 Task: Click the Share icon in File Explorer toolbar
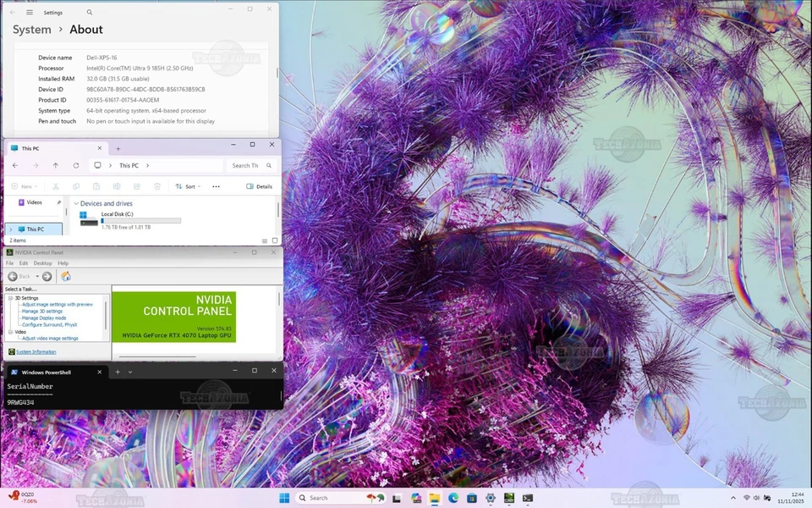(x=137, y=186)
